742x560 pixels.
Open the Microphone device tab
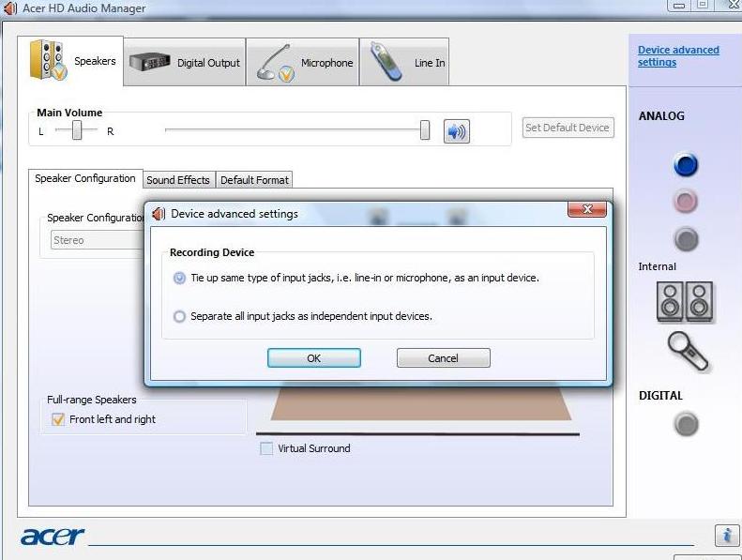click(x=303, y=63)
